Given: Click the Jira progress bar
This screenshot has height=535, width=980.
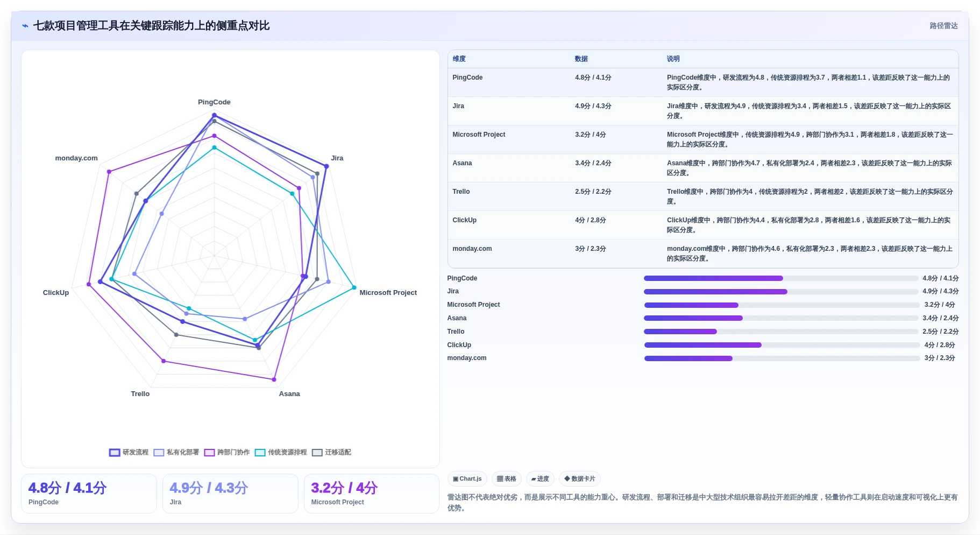Looking at the screenshot, I should (781, 292).
